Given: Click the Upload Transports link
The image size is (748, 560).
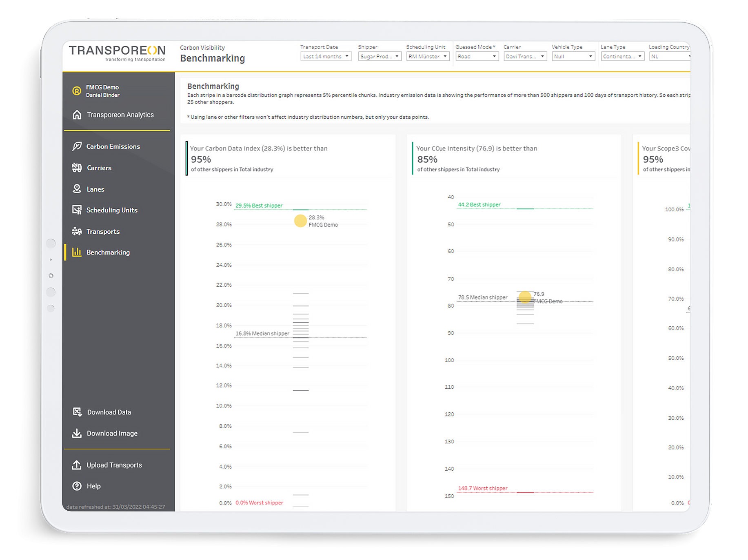Looking at the screenshot, I should (x=114, y=465).
